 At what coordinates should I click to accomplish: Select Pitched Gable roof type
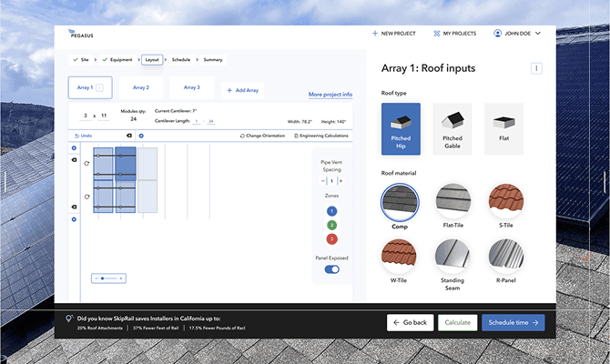452,127
